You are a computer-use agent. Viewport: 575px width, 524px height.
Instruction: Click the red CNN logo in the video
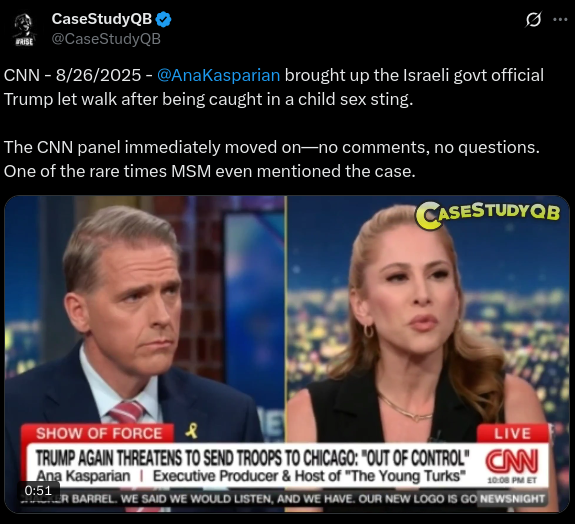[x=512, y=462]
